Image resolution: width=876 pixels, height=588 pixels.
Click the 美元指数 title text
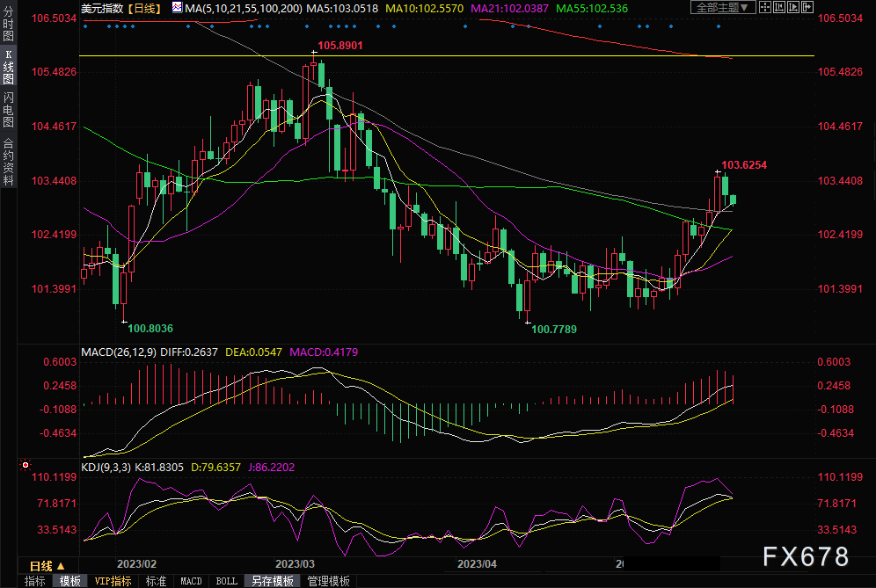(102, 9)
